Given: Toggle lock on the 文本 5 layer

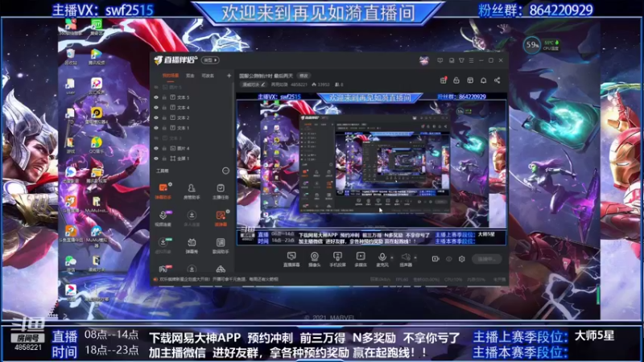Looking at the screenshot, I should 164,97.
